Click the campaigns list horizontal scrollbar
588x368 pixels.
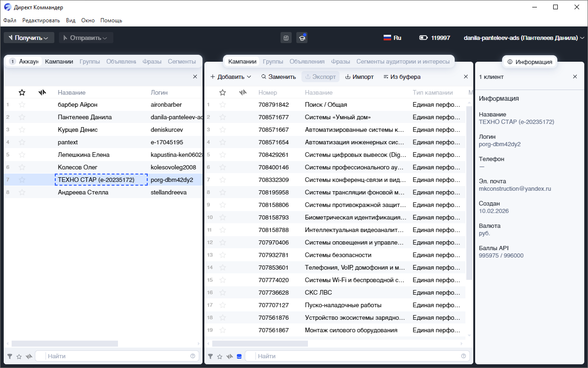tap(260, 344)
